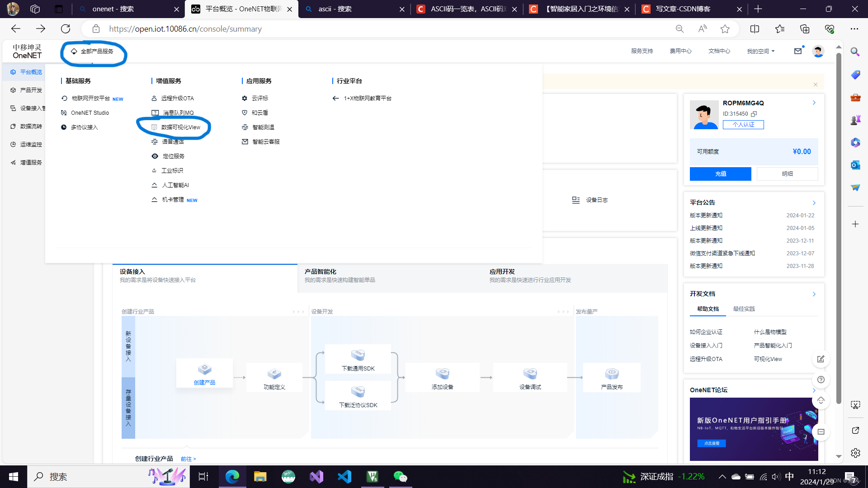This screenshot has height=488, width=868.
Task: Open 机卡管理 service
Action: 174,200
